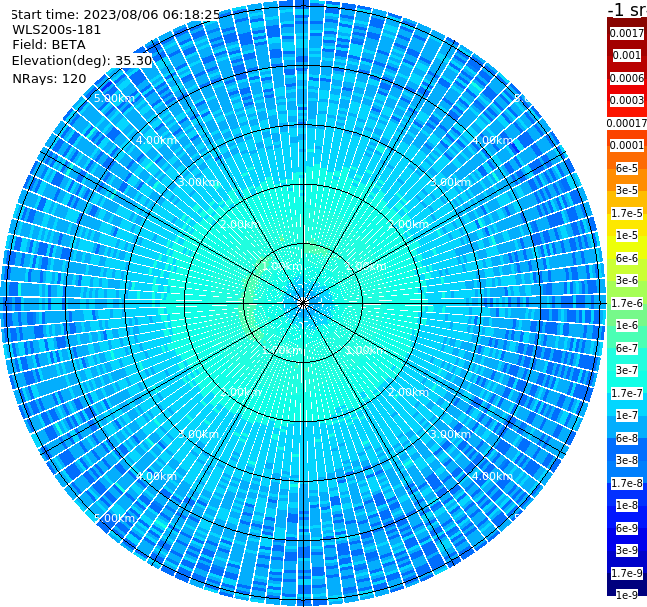Pick the 3e-6 colorbar tick label

[627, 280]
